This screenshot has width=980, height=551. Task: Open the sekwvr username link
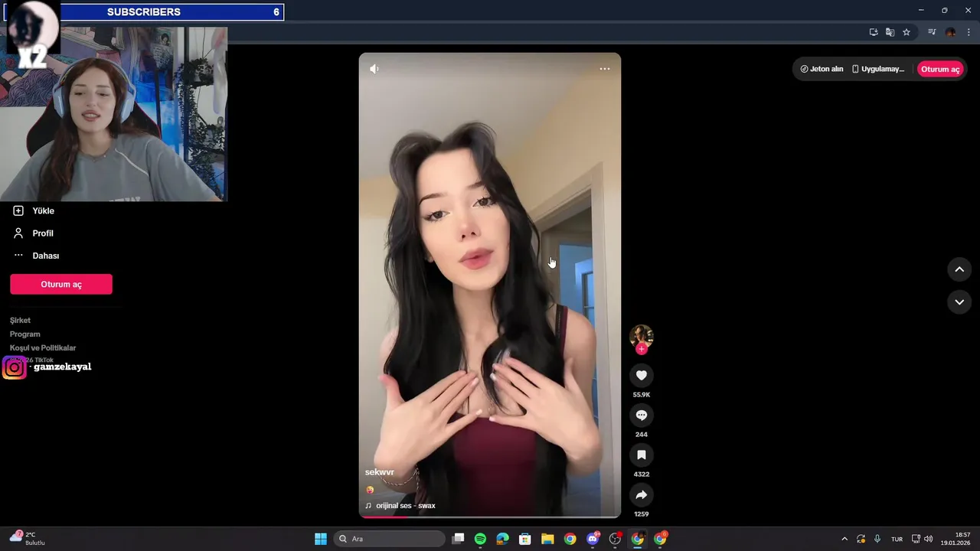pyautogui.click(x=380, y=472)
